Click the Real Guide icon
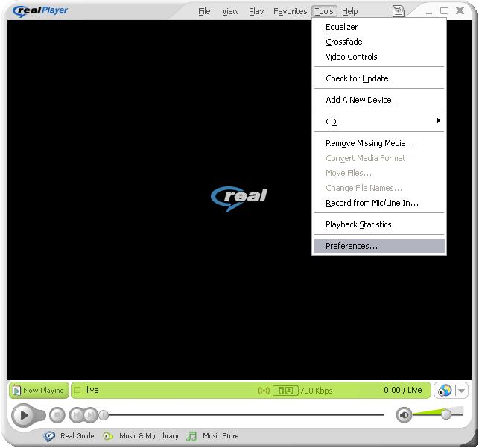479x448 pixels. [49, 436]
